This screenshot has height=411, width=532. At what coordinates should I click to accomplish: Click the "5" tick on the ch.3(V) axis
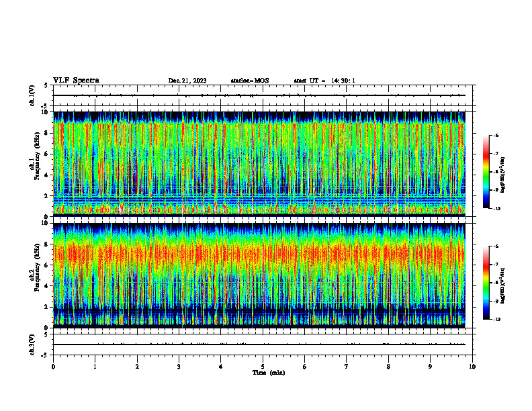pos(46,334)
